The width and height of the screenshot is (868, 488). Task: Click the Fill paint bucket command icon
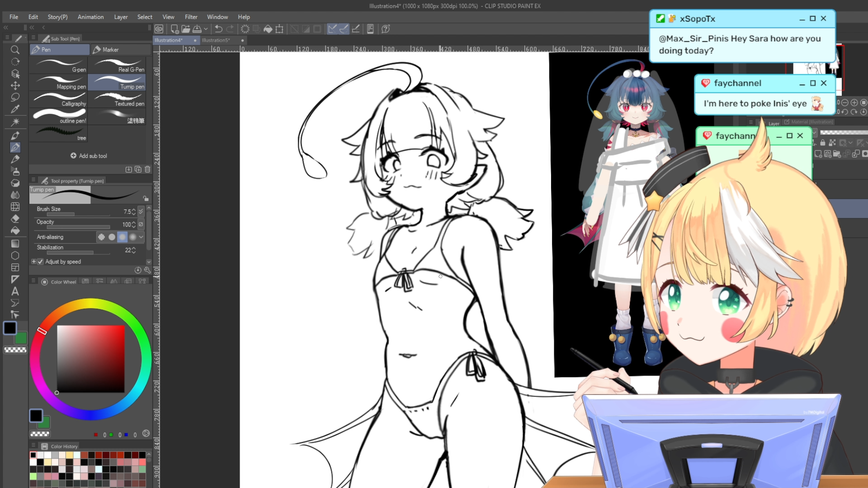268,29
